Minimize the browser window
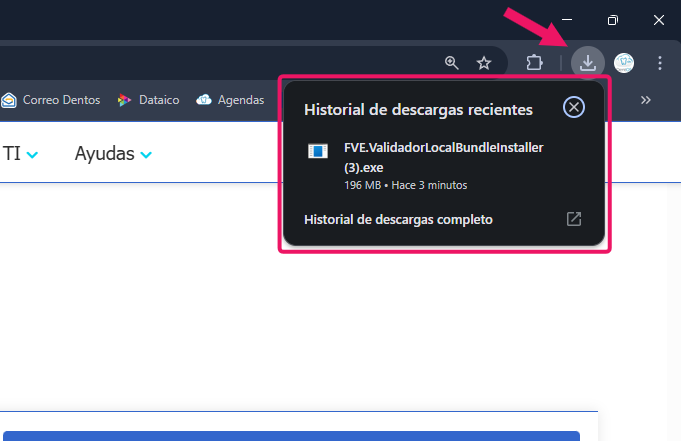This screenshot has width=681, height=441. pyautogui.click(x=567, y=20)
